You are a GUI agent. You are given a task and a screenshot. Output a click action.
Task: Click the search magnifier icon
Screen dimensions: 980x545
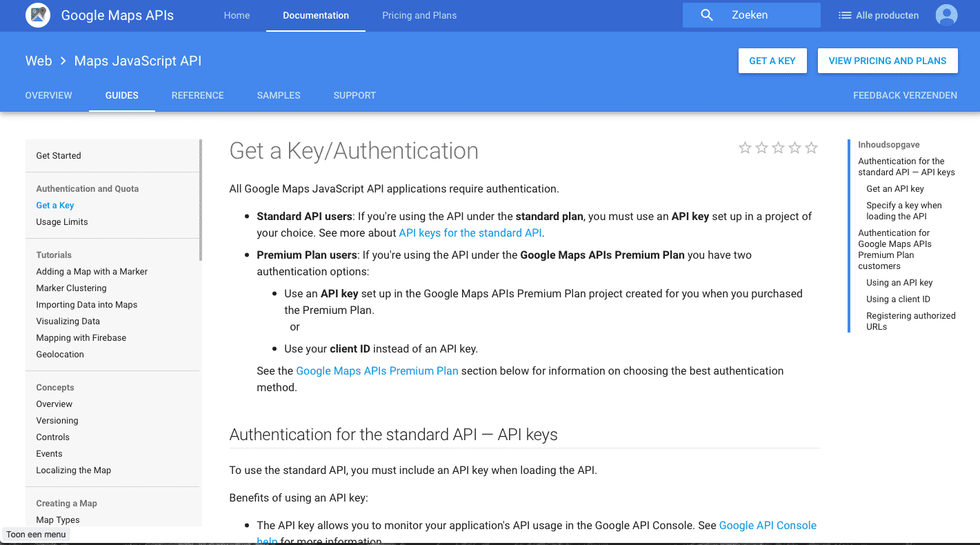[x=707, y=15]
